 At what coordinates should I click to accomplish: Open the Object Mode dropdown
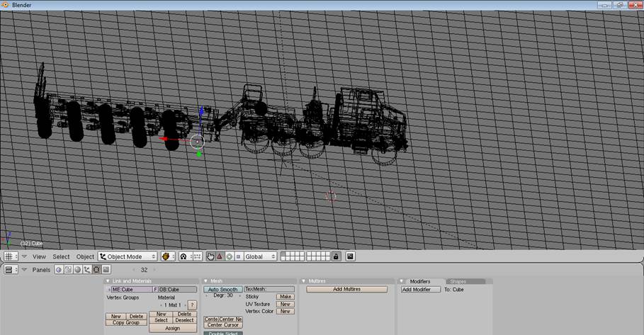tap(128, 256)
